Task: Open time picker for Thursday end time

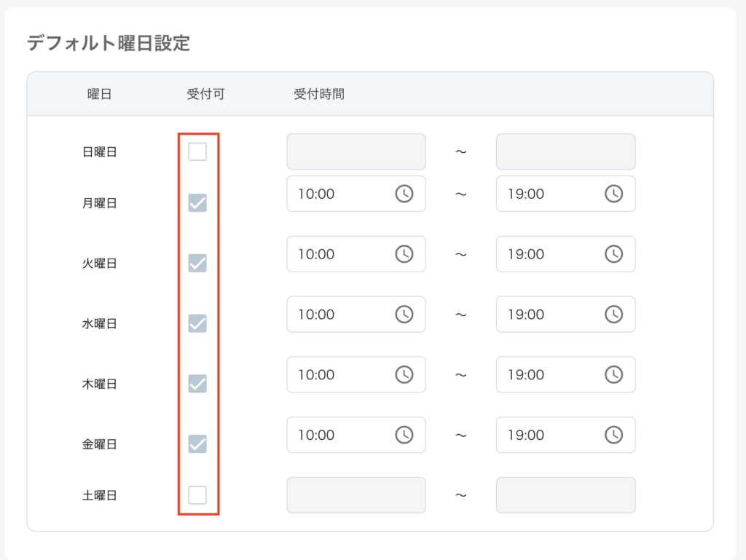Action: point(613,375)
